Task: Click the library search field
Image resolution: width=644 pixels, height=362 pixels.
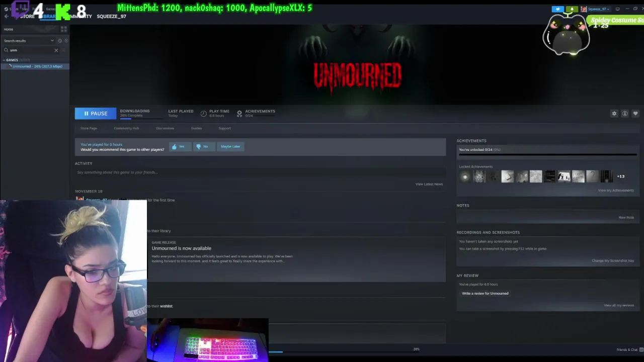Action: tap(30, 50)
